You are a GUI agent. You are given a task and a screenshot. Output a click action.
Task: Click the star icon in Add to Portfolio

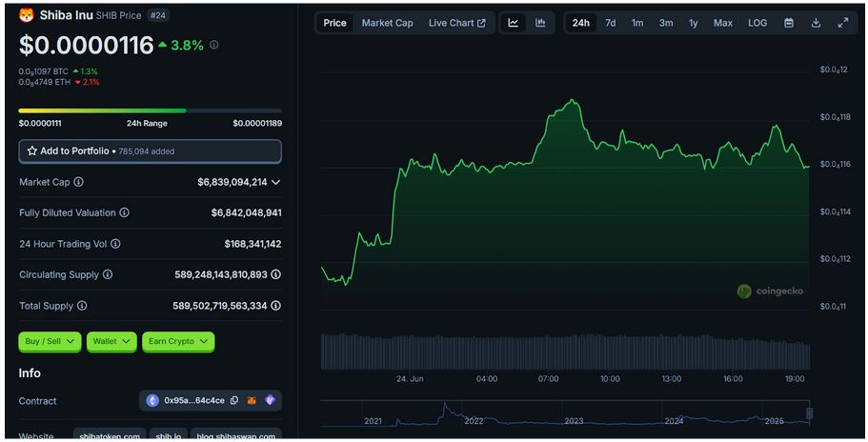click(x=32, y=151)
